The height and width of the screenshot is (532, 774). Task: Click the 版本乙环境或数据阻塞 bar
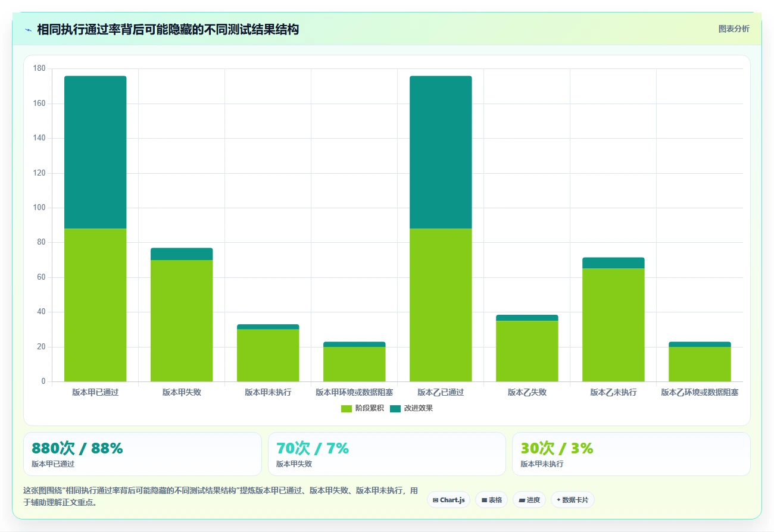(x=700, y=362)
